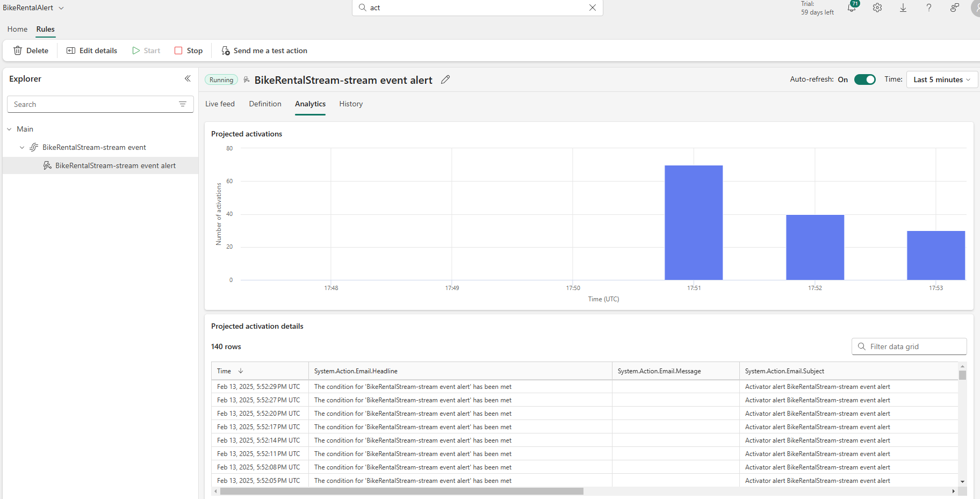Click the 17:52 activations bar
This screenshot has height=499, width=980.
point(815,247)
